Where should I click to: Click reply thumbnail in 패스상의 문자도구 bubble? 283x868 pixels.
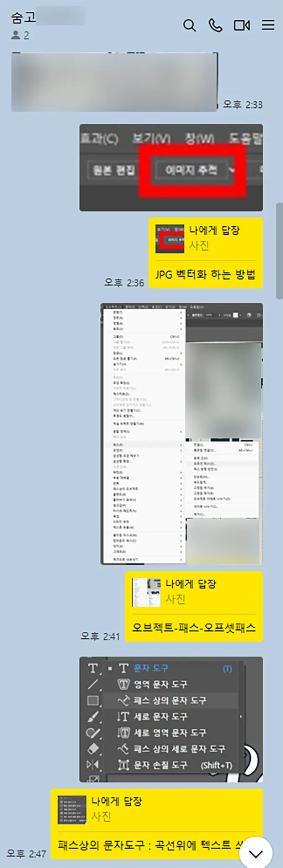click(72, 810)
